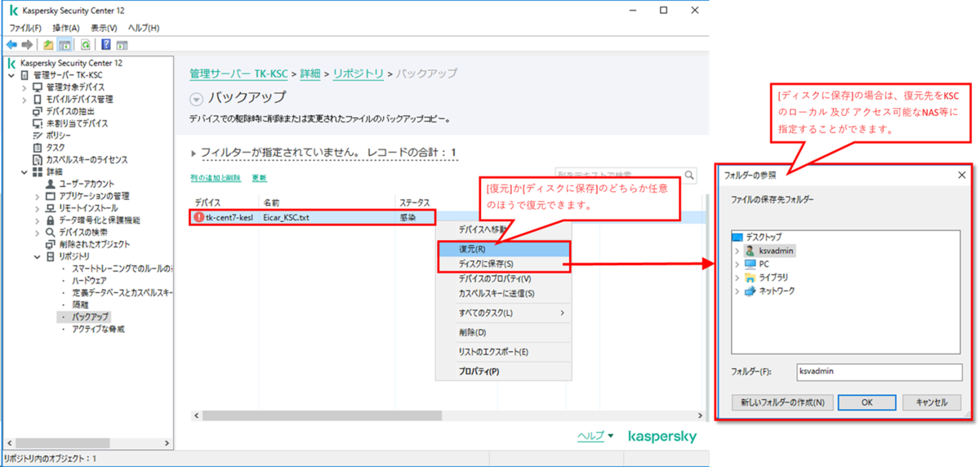Expand the モバイルデバイス管理 node arrow

[x=24, y=100]
